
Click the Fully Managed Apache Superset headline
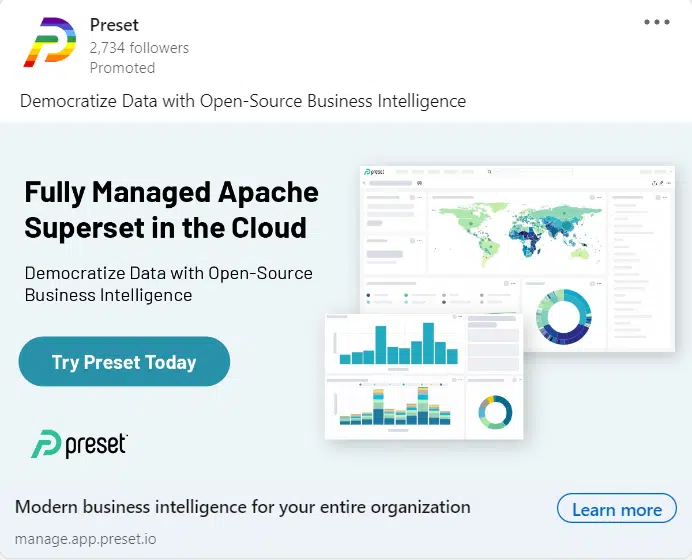[171, 209]
